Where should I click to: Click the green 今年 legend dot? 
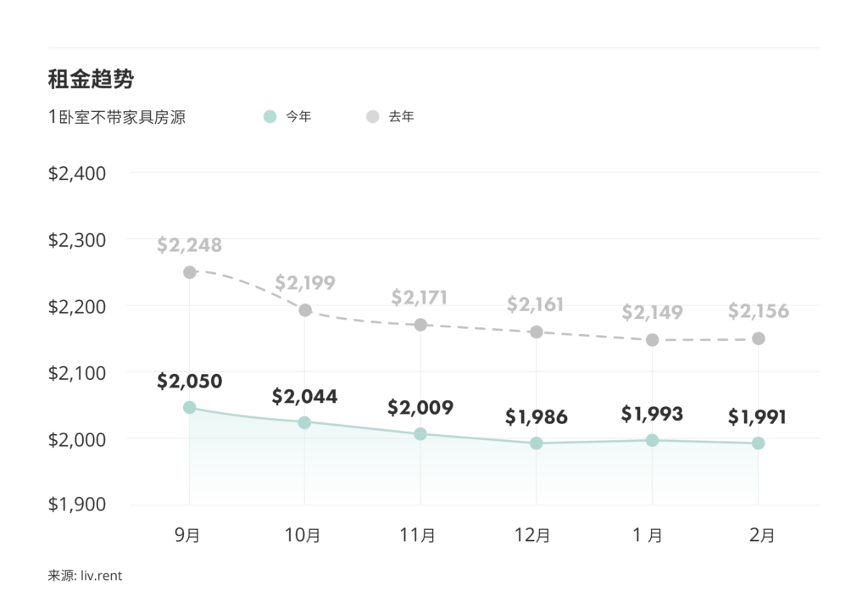[270, 117]
